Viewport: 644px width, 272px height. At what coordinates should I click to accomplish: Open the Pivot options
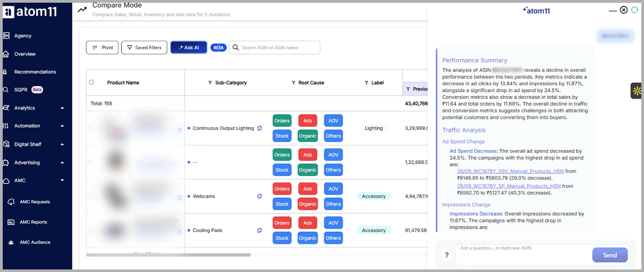click(102, 47)
